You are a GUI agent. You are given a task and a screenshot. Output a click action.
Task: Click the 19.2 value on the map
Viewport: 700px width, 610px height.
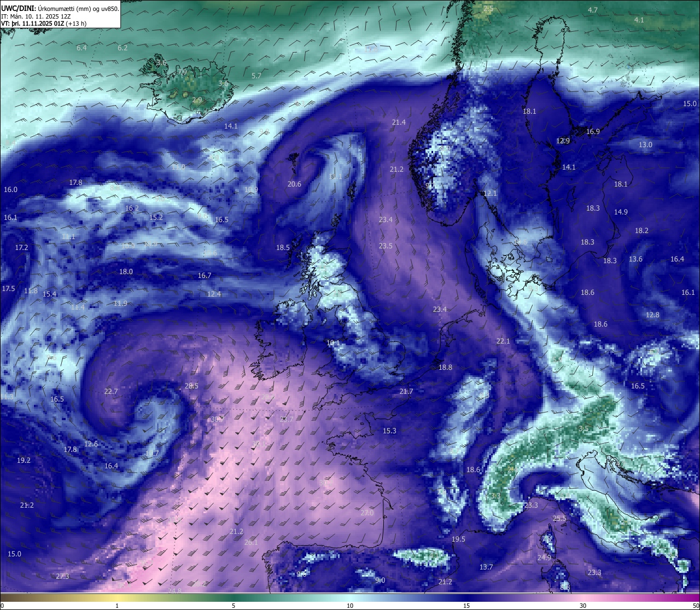(24, 461)
